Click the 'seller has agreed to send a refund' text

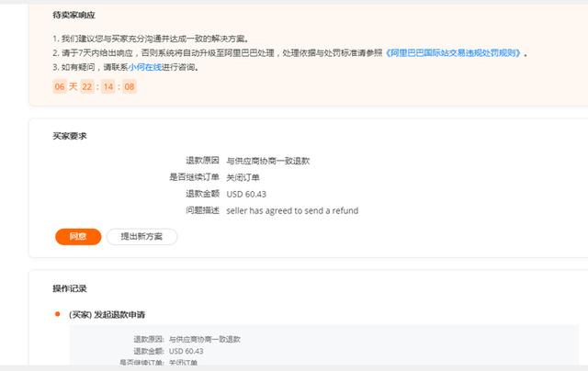(x=292, y=210)
